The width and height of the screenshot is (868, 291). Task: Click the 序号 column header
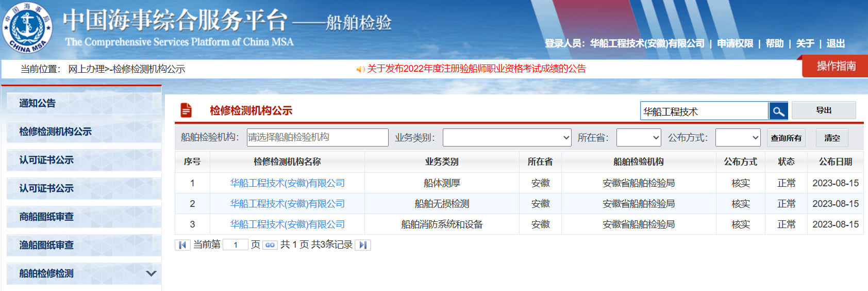coord(192,161)
